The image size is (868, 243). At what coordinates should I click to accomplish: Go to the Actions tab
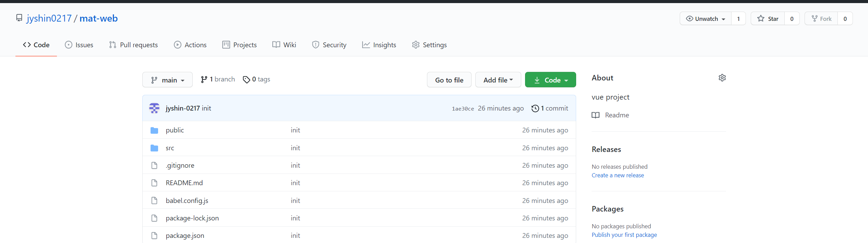pyautogui.click(x=190, y=45)
